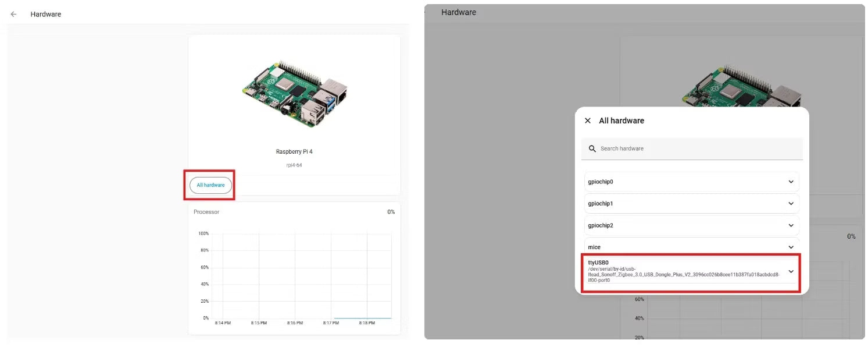Click the Processor 0% usage value

[x=391, y=212]
